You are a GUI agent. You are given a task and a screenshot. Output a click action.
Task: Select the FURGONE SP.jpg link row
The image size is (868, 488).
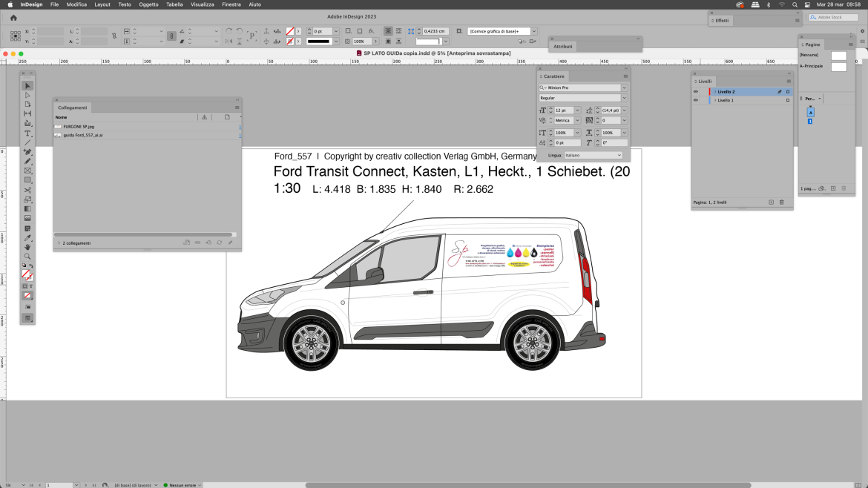point(148,127)
